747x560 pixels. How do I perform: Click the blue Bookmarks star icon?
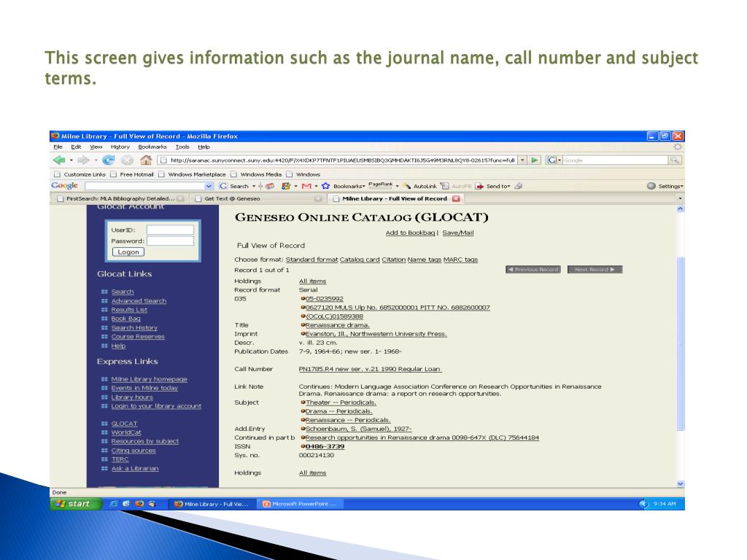coord(326,186)
